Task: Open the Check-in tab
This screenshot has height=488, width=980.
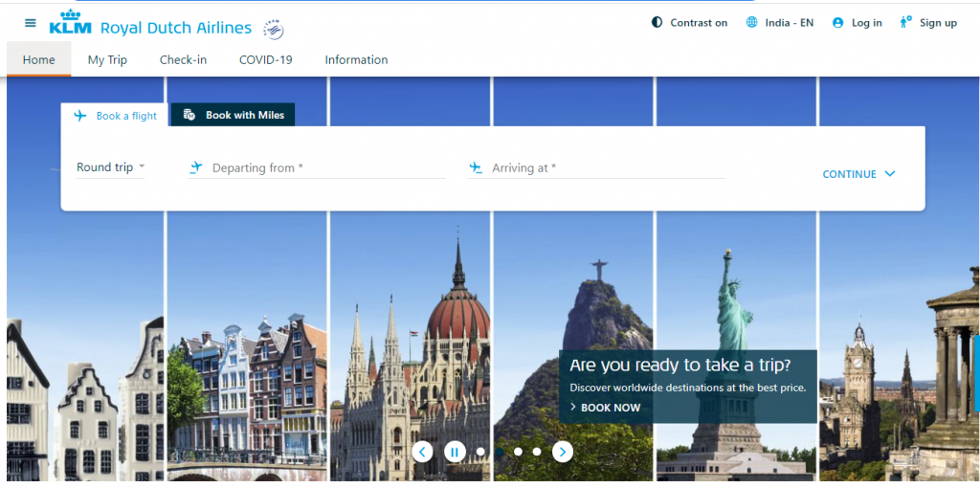Action: coord(183,59)
